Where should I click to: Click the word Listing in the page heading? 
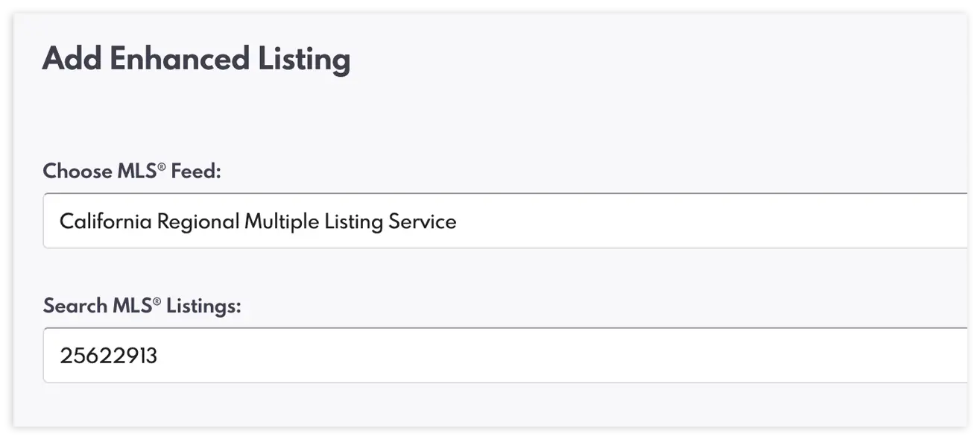[x=304, y=60]
